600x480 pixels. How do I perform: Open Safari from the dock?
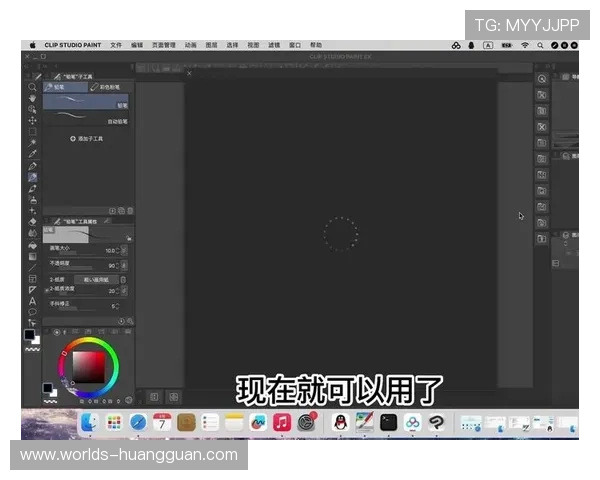tap(138, 423)
